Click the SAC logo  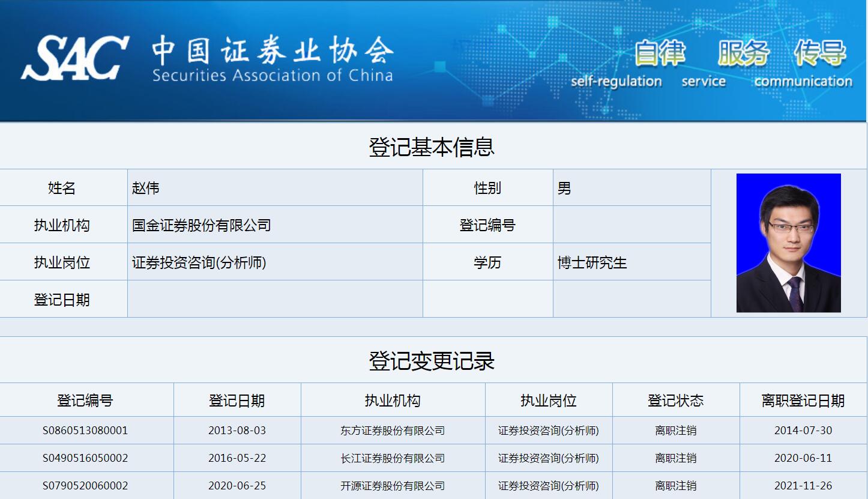click(75, 57)
